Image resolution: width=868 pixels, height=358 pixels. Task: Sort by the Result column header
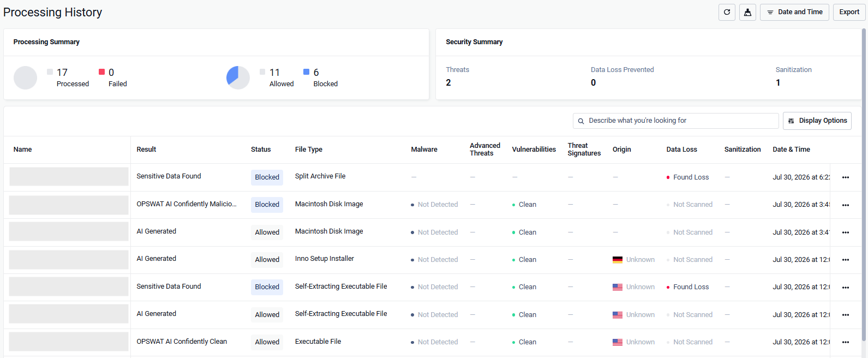(146, 150)
